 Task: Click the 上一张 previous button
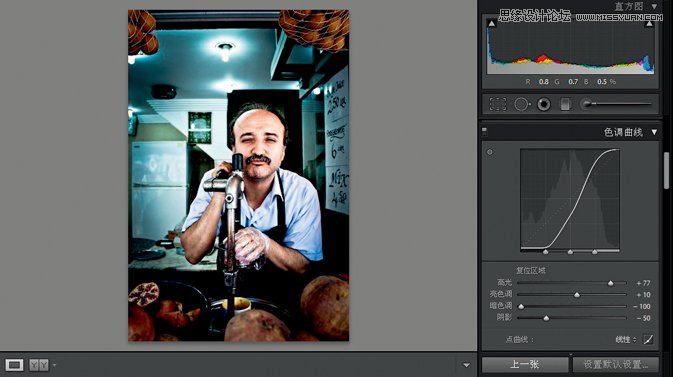pos(524,365)
